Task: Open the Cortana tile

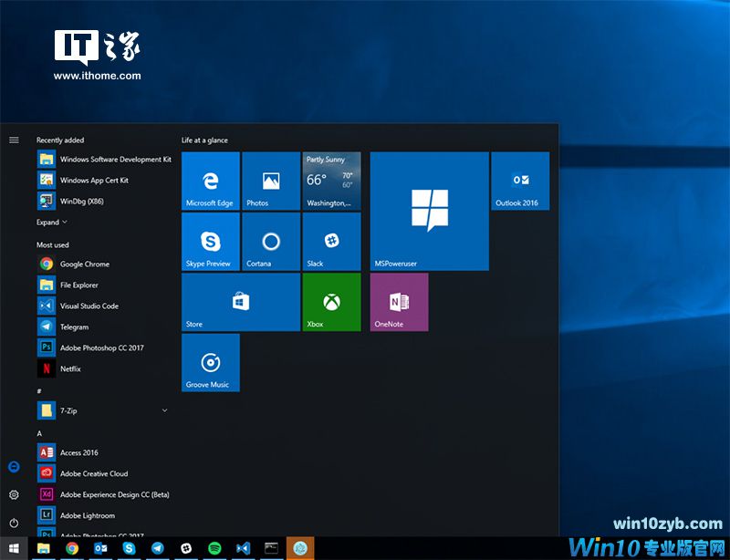Action: (270, 242)
